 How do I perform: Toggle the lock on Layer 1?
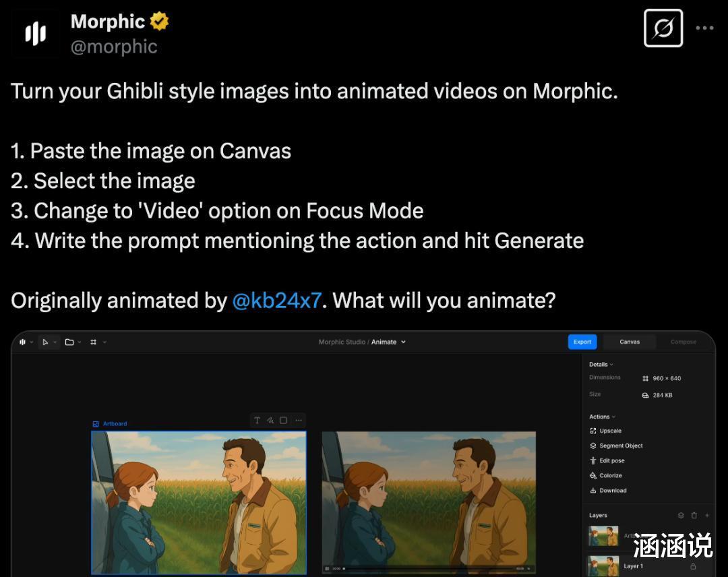pyautogui.click(x=693, y=566)
